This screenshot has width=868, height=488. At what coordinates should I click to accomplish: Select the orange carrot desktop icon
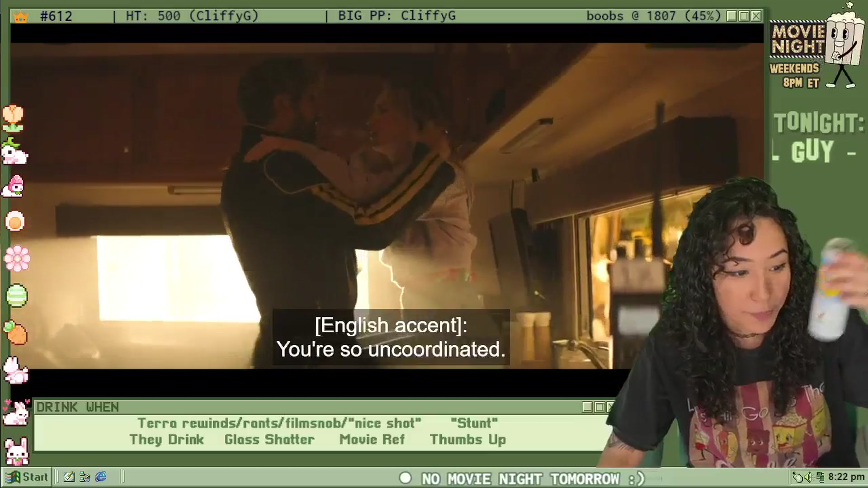pyautogui.click(x=15, y=333)
